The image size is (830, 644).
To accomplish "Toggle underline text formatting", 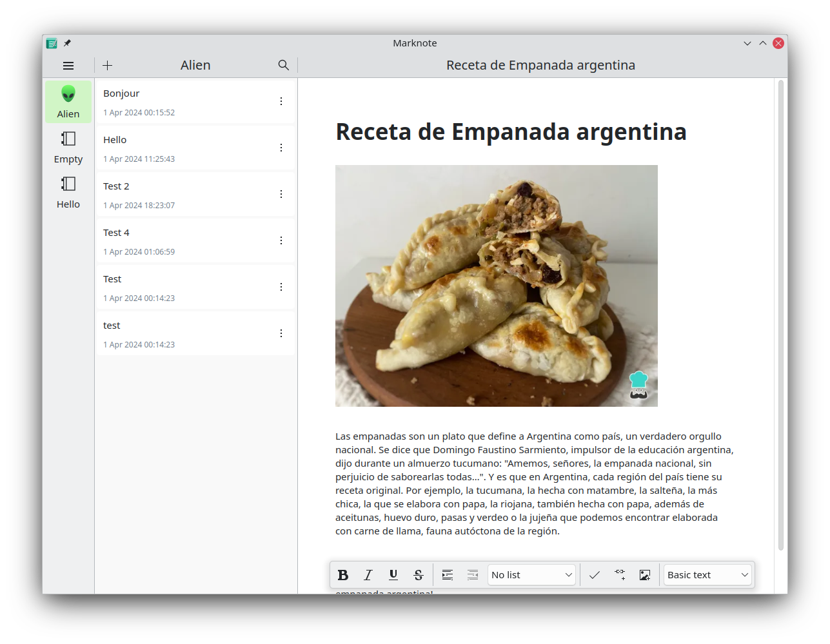I will 393,575.
